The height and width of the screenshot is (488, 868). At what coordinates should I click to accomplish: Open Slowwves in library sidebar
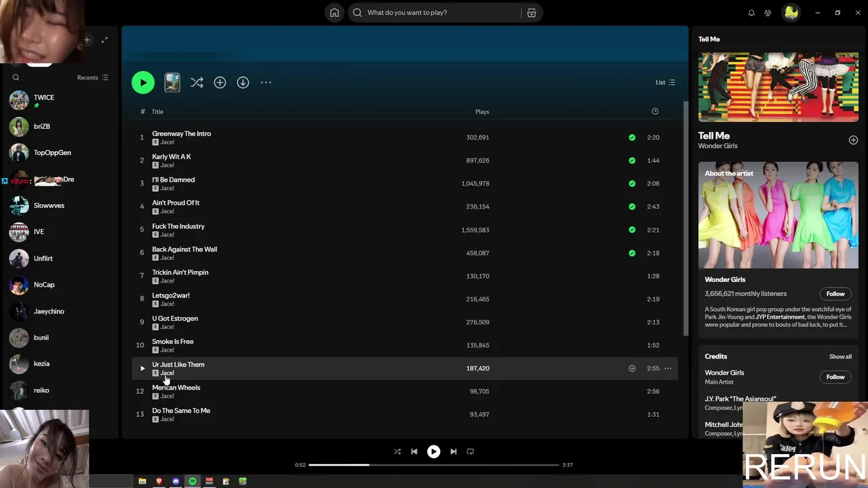tap(59, 206)
